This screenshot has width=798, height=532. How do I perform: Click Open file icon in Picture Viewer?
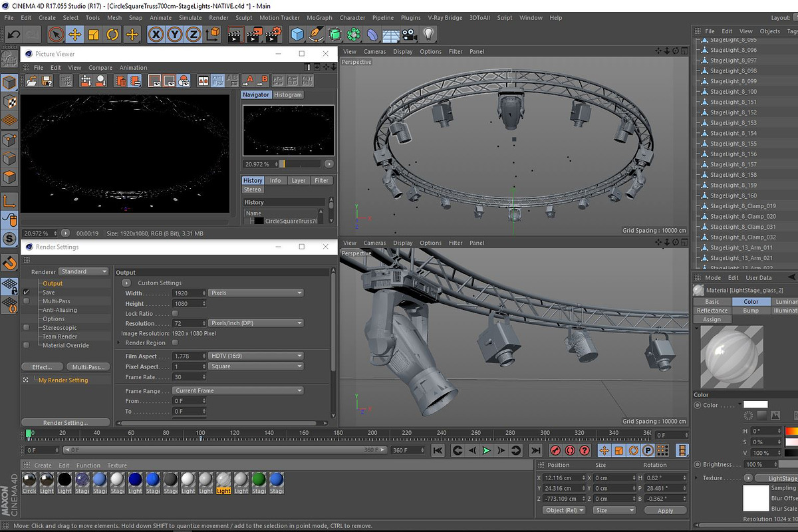(x=31, y=80)
